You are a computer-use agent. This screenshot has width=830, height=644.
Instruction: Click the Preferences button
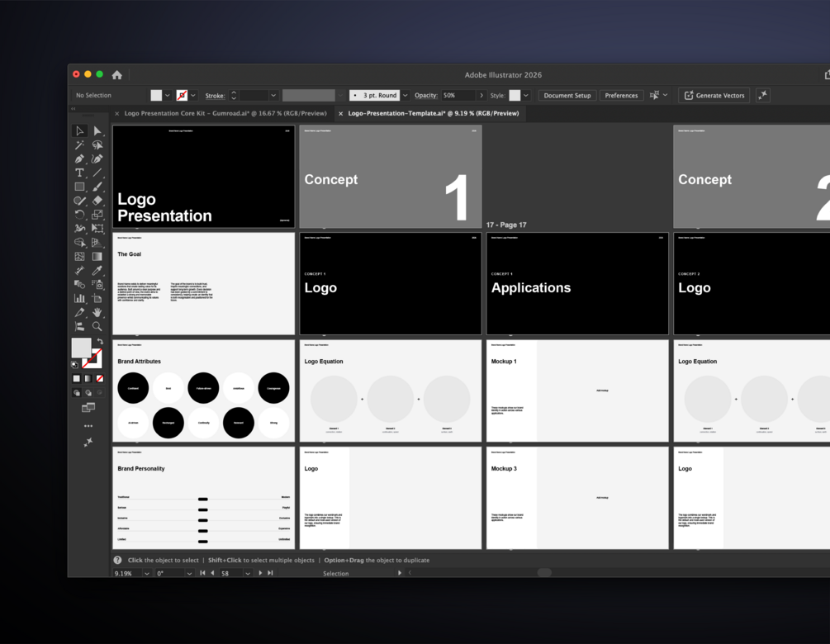tap(621, 95)
